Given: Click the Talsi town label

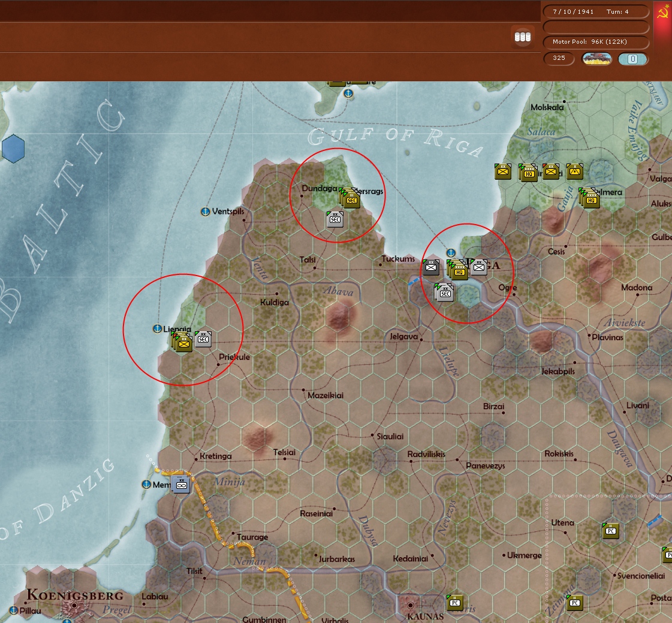Looking at the screenshot, I should (x=308, y=259).
